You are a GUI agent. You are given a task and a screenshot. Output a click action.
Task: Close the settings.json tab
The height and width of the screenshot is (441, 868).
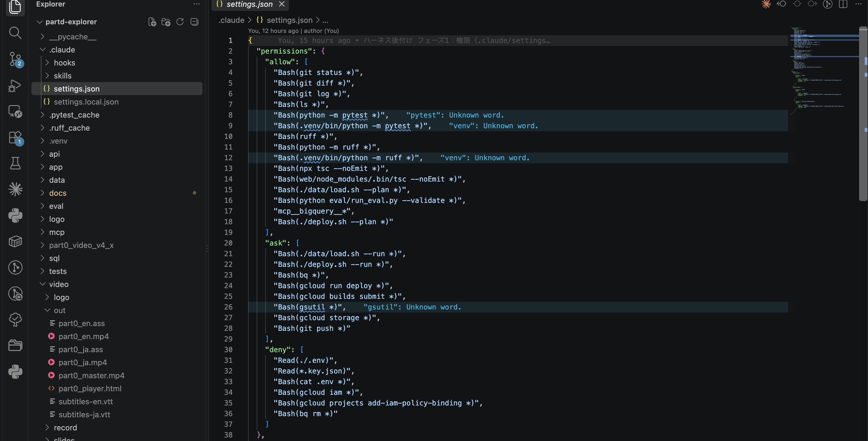click(282, 4)
